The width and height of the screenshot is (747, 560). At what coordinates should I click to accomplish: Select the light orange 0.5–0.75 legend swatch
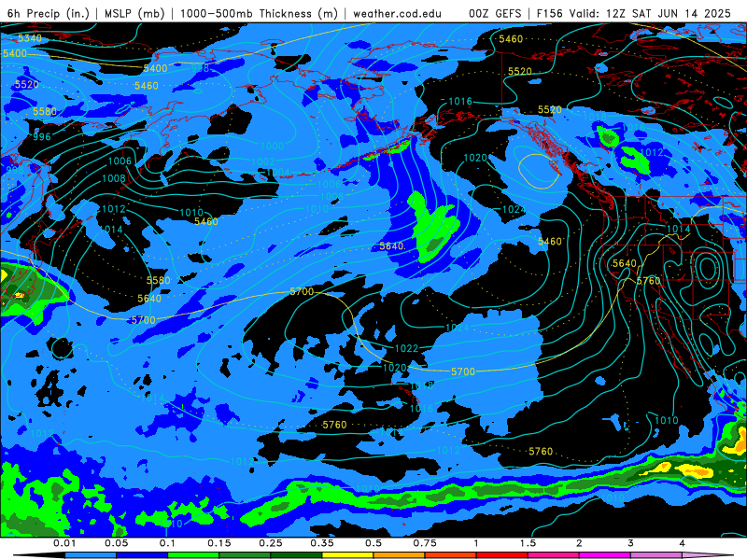(399, 555)
